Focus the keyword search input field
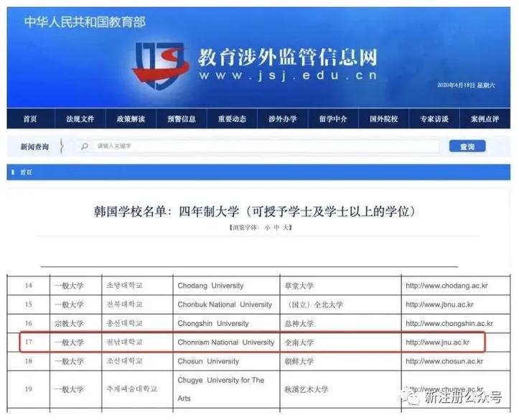This screenshot has height=420, width=519. 256,146
